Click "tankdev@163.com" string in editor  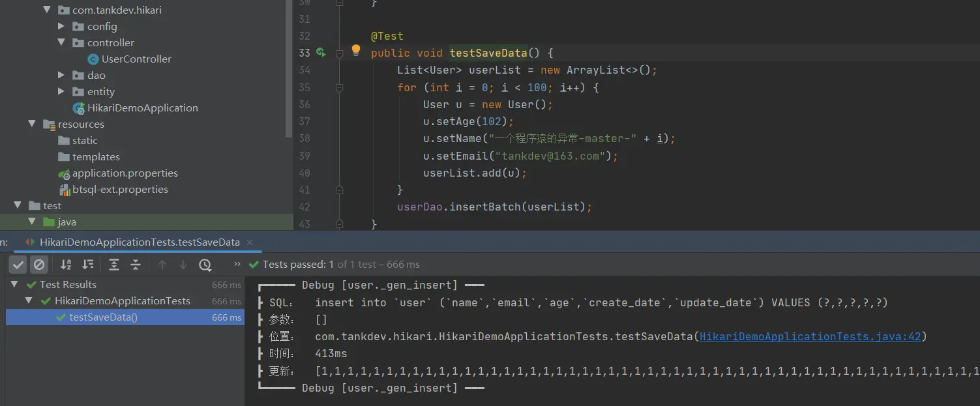click(x=554, y=156)
